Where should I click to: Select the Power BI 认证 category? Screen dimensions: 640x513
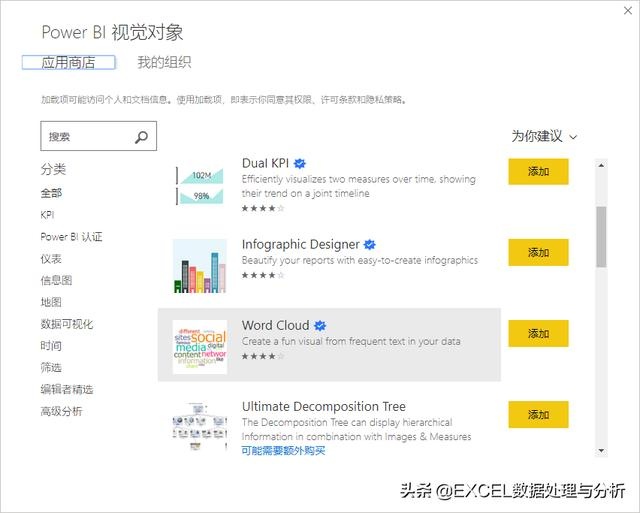click(x=71, y=237)
